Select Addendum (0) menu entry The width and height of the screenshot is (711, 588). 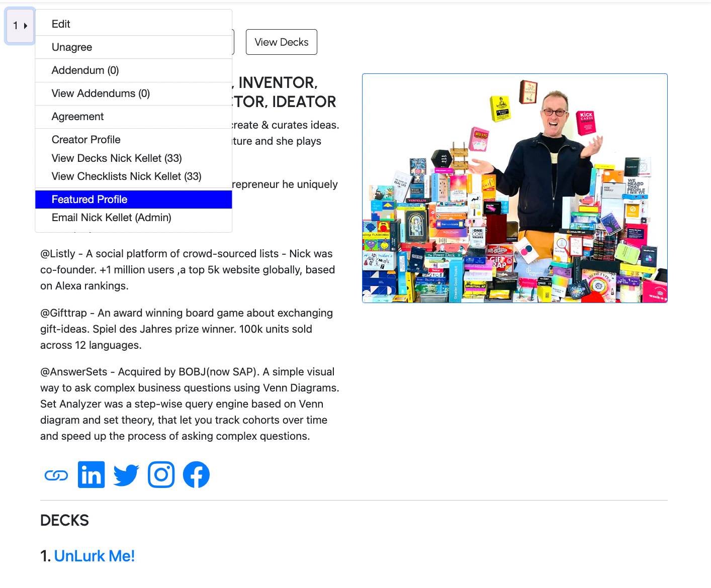(x=134, y=70)
